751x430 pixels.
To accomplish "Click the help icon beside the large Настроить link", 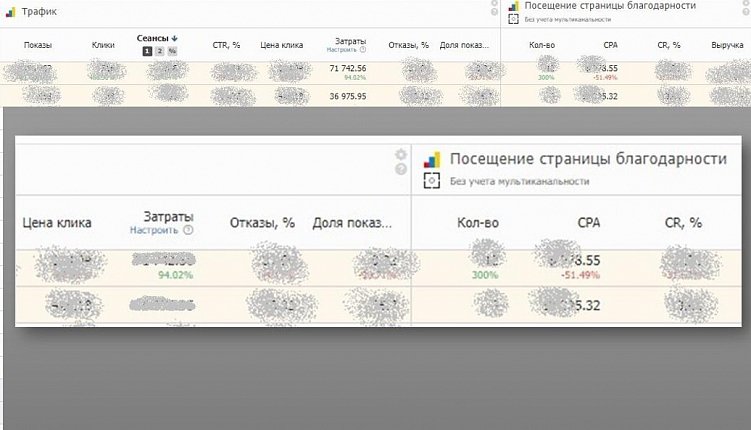I will coord(188,230).
